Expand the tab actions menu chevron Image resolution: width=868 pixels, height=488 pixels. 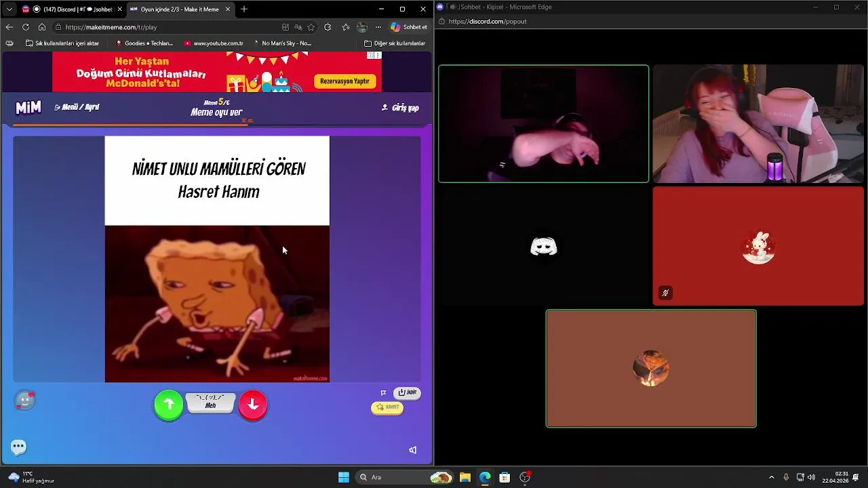point(9,9)
